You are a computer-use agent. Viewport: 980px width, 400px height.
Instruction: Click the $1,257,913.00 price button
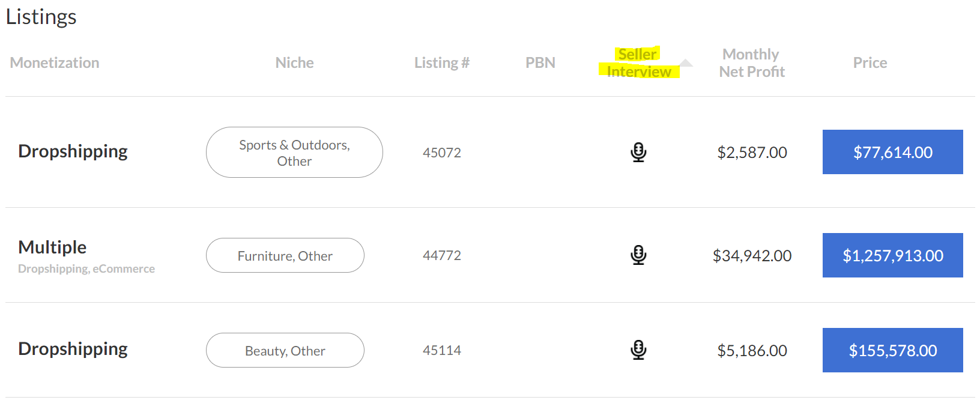click(893, 255)
